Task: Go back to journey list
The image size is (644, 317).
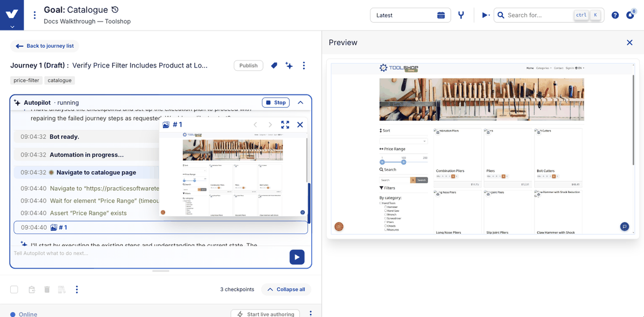Action: click(45, 46)
